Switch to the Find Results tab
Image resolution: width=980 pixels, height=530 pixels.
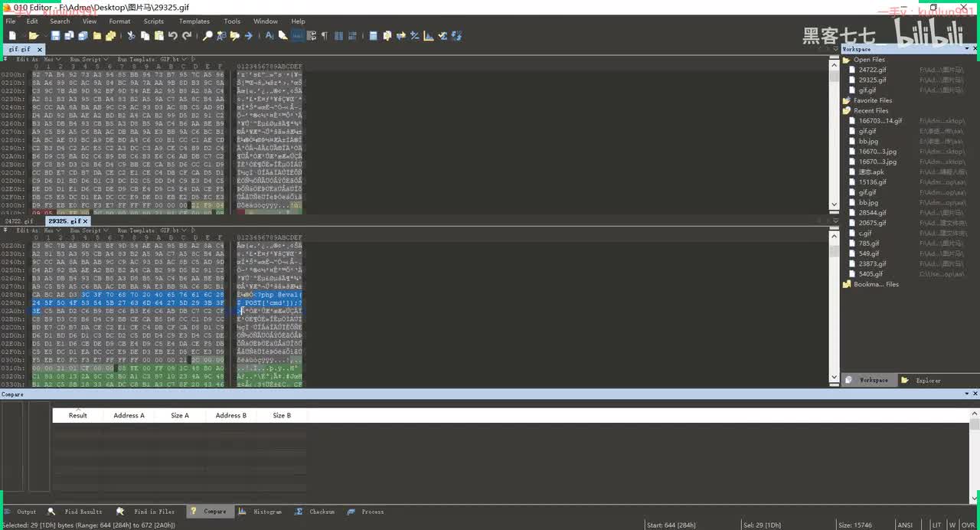76,512
